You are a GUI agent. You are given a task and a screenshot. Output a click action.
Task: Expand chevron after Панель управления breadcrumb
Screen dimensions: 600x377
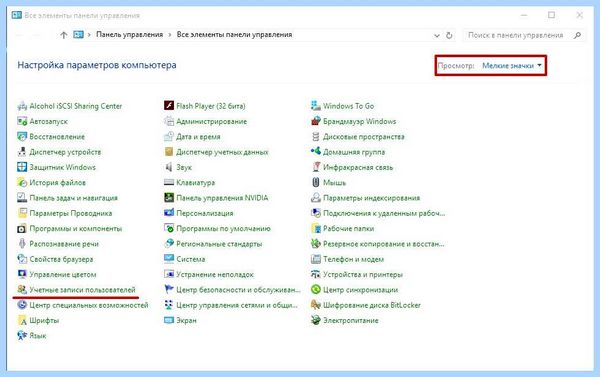click(x=170, y=35)
